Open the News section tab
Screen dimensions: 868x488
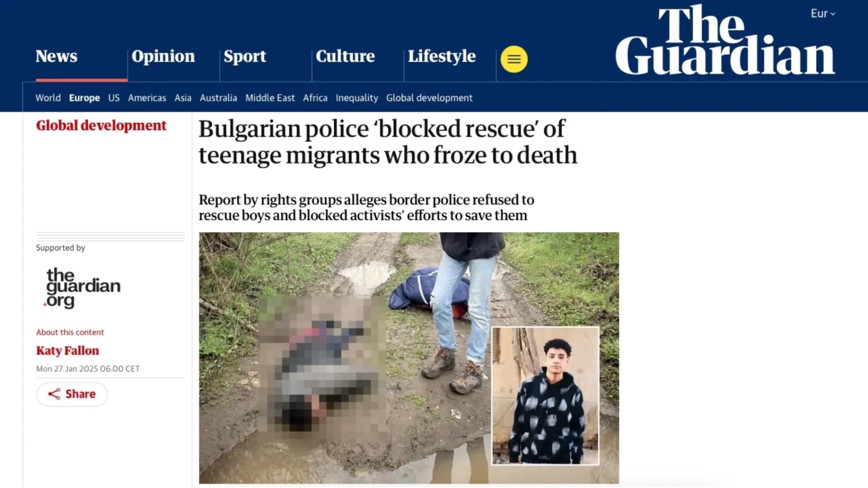pos(57,56)
